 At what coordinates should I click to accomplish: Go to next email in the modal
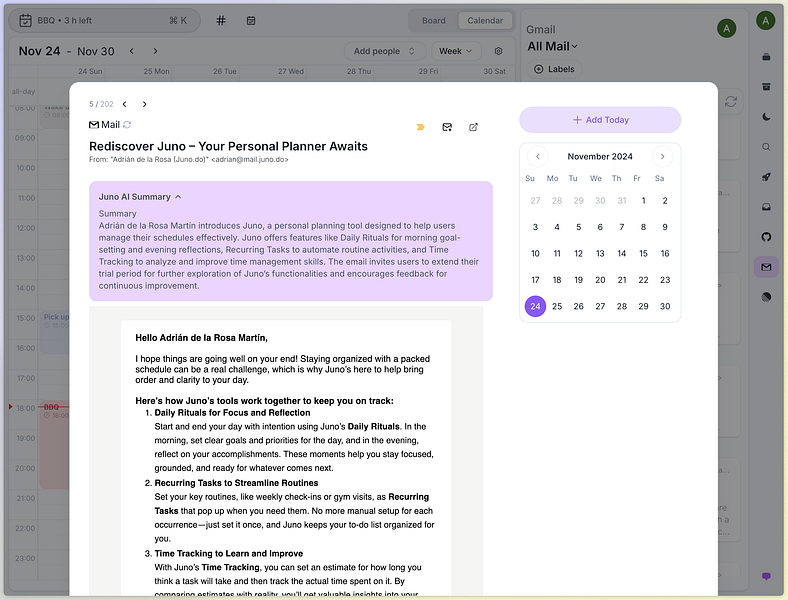coord(145,104)
